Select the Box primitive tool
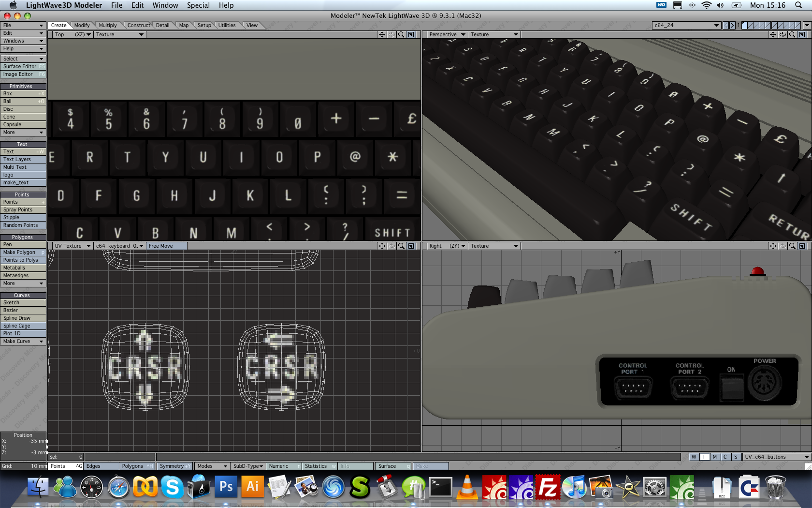Screen dimensions: 812x508 click(x=23, y=93)
